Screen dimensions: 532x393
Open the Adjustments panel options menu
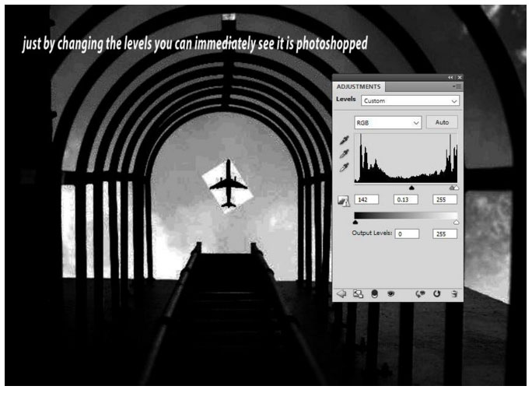[x=458, y=86]
